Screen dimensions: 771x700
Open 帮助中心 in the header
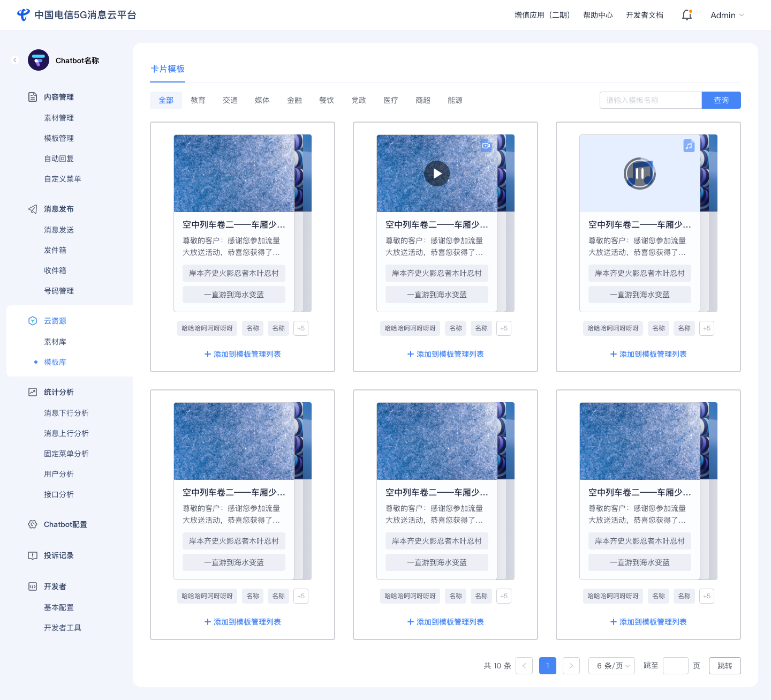[x=598, y=15]
